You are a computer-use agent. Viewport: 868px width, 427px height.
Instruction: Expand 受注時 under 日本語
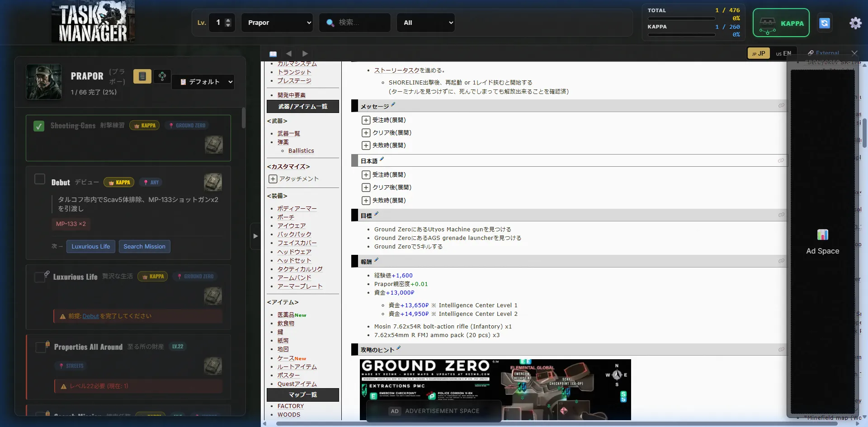point(366,175)
